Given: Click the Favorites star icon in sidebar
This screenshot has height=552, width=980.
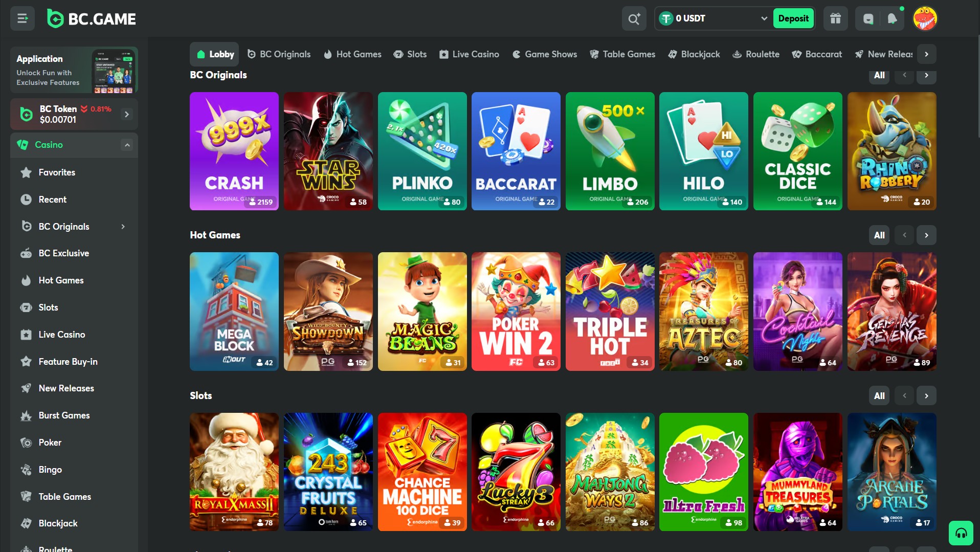Looking at the screenshot, I should [26, 172].
